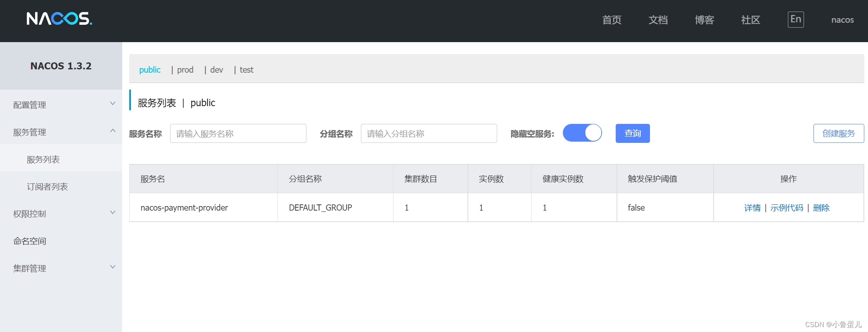
Task: Click the 分组名称 column header
Action: tap(336, 179)
